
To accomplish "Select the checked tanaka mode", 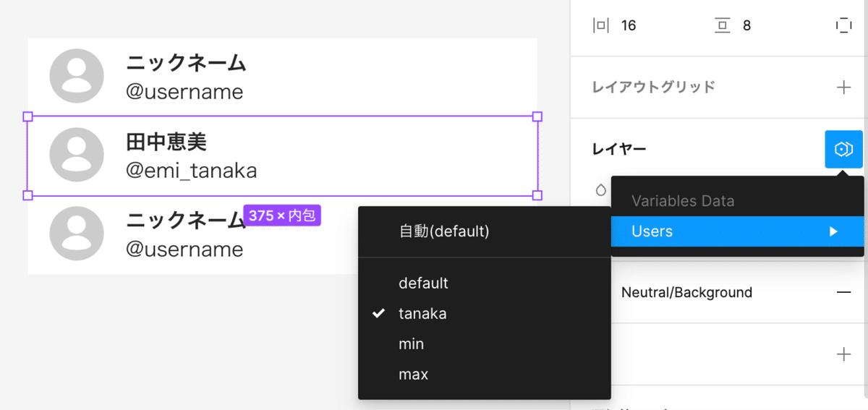I will (422, 314).
